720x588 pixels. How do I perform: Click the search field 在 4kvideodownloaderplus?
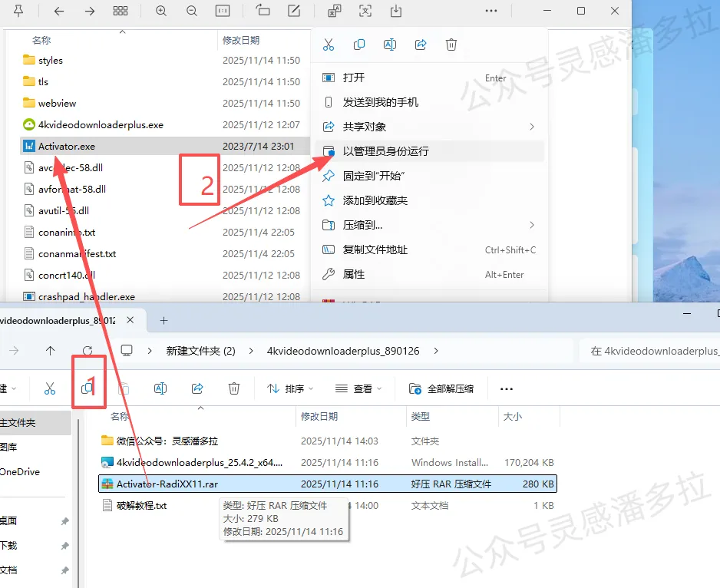[649, 351]
